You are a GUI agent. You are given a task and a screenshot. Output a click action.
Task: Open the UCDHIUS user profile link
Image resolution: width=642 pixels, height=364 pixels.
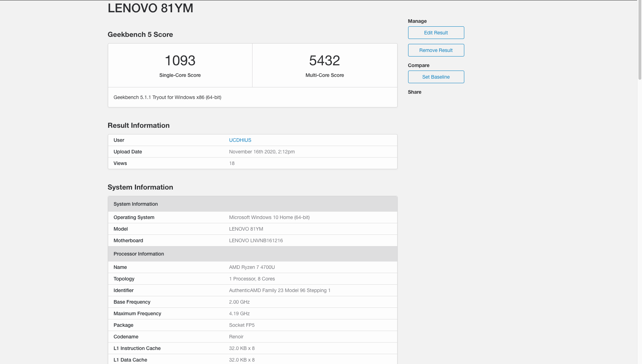240,140
